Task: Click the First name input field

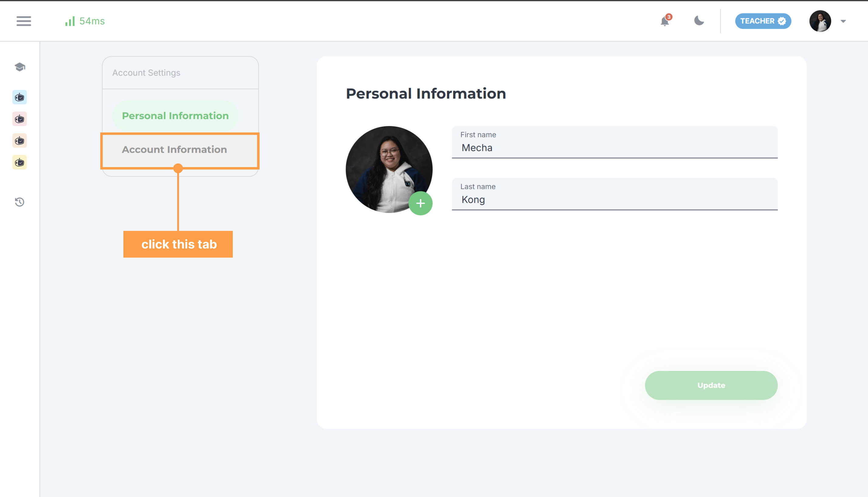Action: 614,147
